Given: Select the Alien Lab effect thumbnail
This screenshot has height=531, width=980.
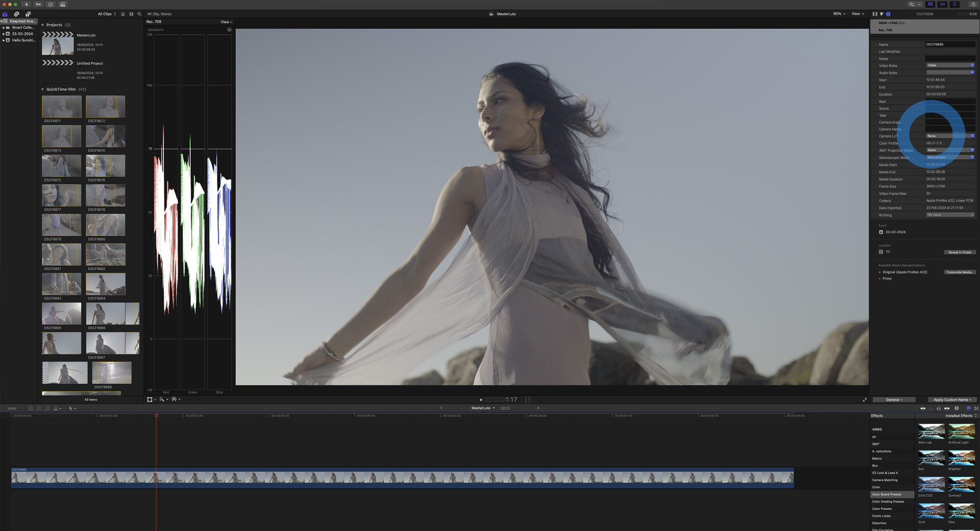Looking at the screenshot, I should pyautogui.click(x=931, y=431).
